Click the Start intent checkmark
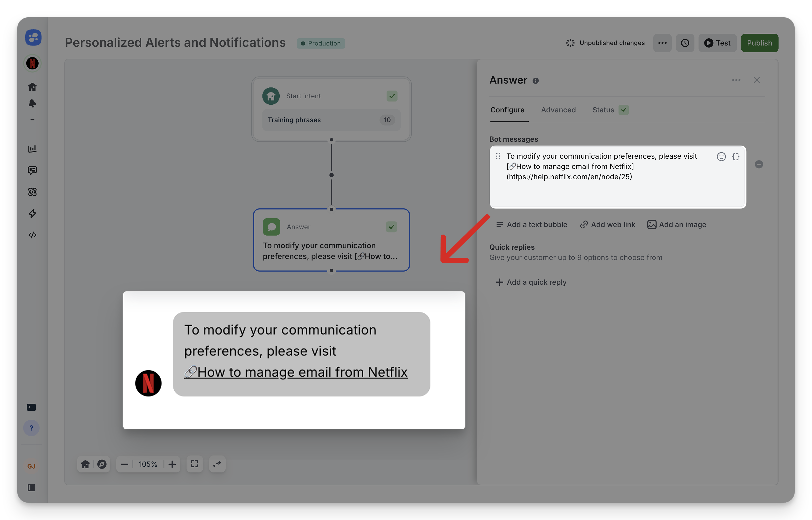Viewport: 812px width, 520px height. coord(392,96)
